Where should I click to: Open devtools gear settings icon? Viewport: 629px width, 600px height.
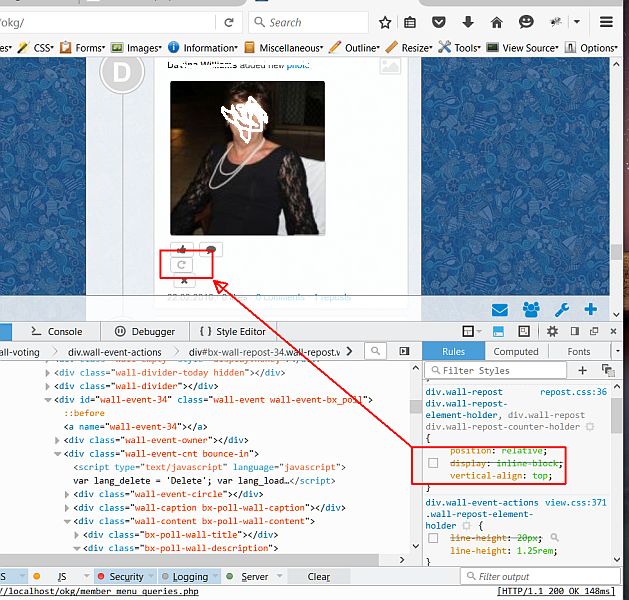[x=551, y=331]
